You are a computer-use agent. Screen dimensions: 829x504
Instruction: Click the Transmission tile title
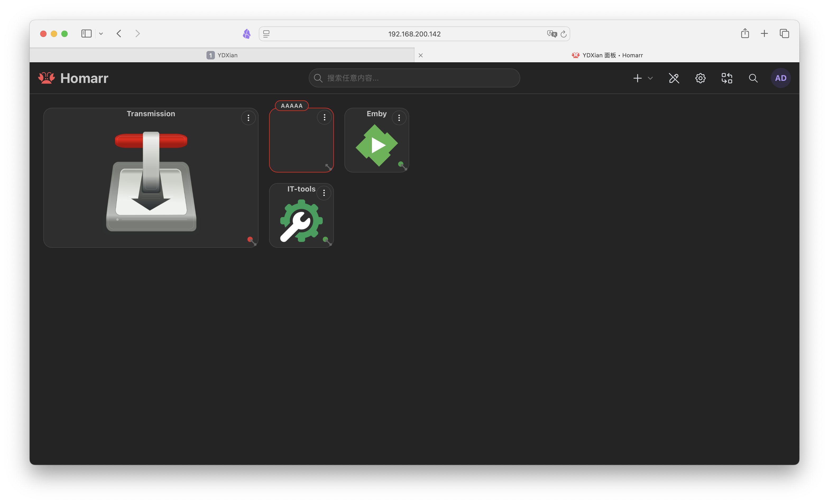pos(151,114)
